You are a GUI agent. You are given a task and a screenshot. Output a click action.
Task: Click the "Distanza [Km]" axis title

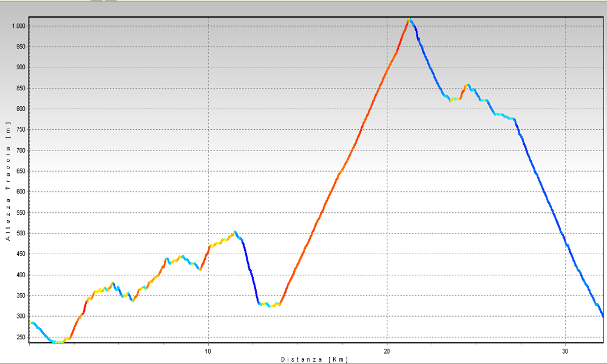tap(314, 360)
